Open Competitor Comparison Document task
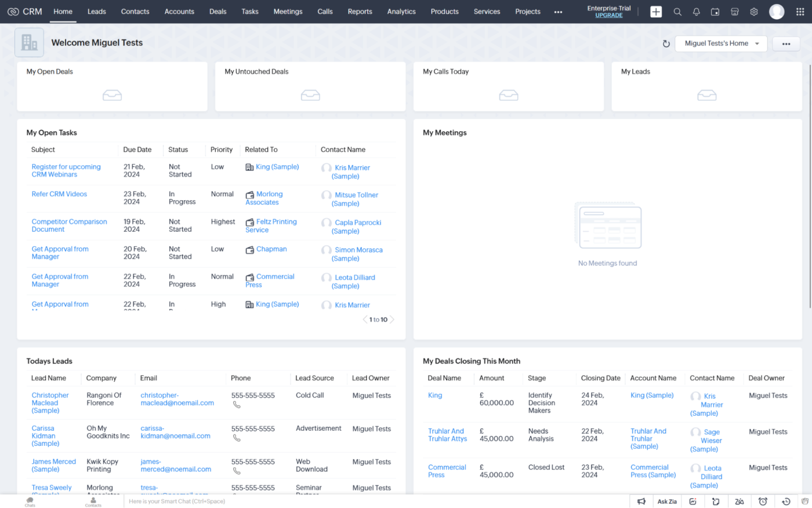Image resolution: width=812 pixels, height=508 pixels. pyautogui.click(x=70, y=225)
